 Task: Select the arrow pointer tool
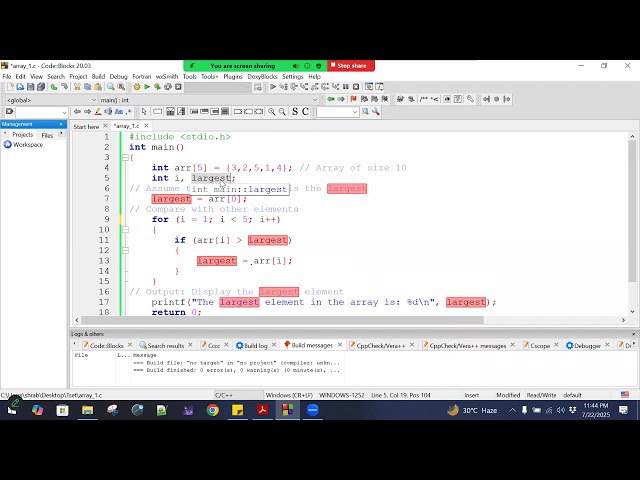144,112
